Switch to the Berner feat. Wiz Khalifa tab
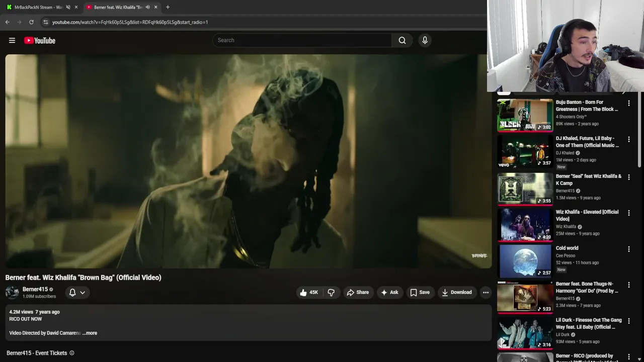The image size is (644, 362). pos(121,7)
